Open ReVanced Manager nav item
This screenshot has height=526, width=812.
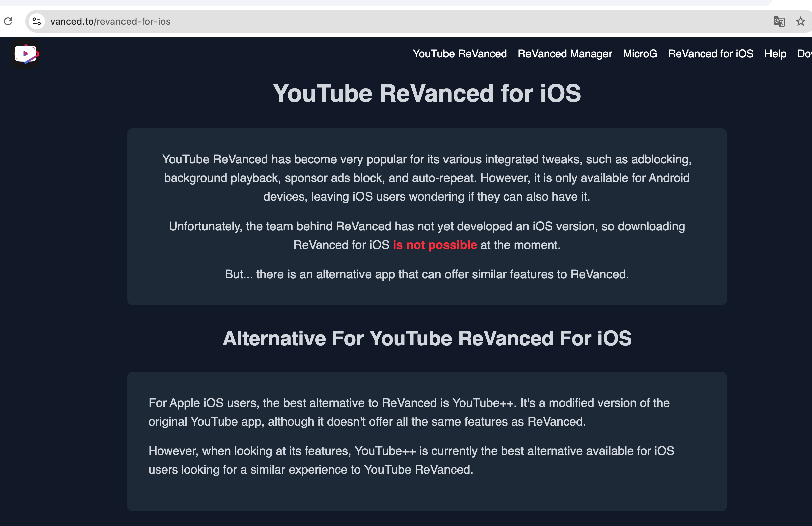pyautogui.click(x=565, y=54)
